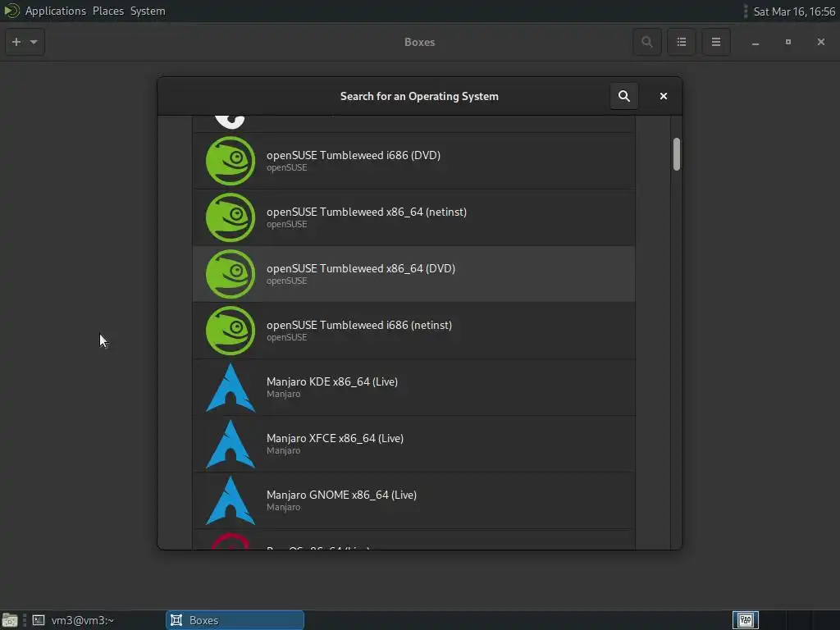The height and width of the screenshot is (630, 840).
Task: Click openSUSE logo of Tumbleweed i686 (netinst)
Action: (231, 331)
